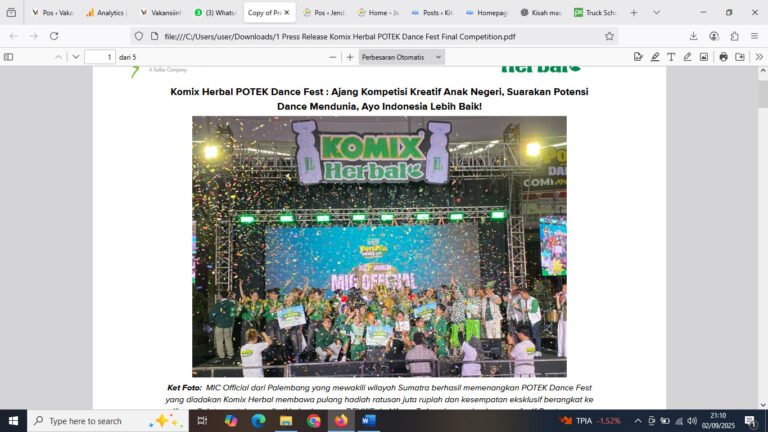Viewport: 768px width, 432px height.
Task: Click the page number input field
Action: (x=100, y=57)
